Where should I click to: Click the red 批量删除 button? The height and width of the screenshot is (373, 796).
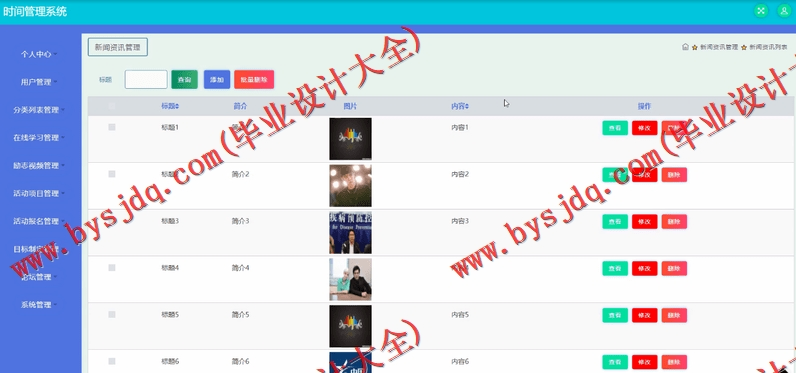pyautogui.click(x=254, y=80)
